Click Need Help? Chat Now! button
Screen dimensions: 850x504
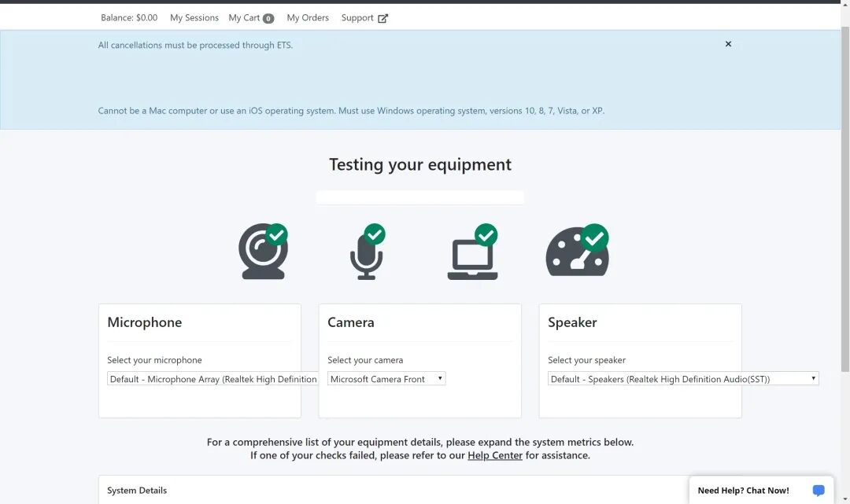point(761,490)
